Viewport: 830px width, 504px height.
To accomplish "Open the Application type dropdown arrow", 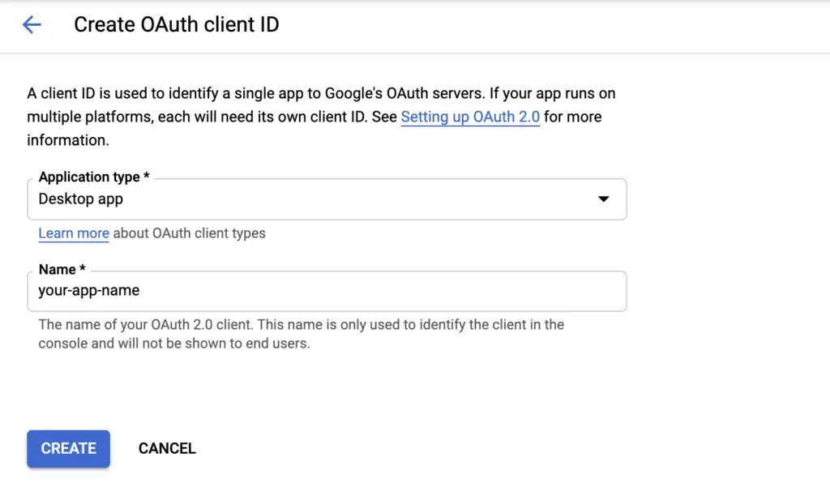I will pyautogui.click(x=603, y=199).
